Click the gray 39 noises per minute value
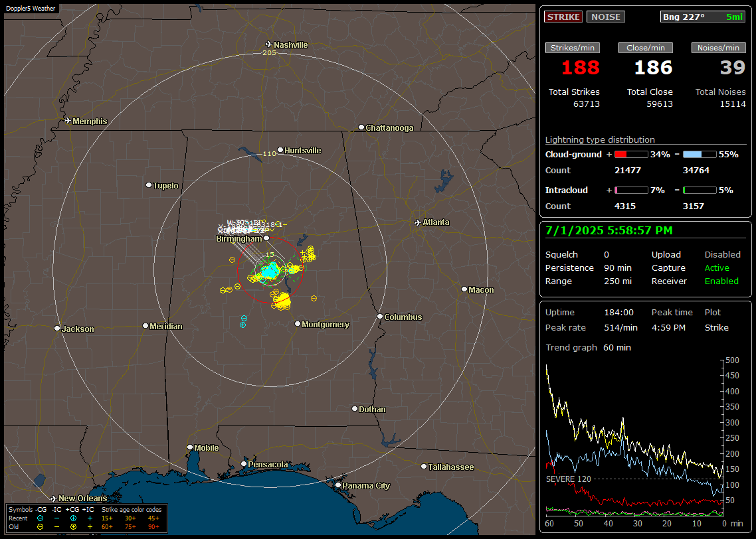The image size is (756, 539). (732, 68)
